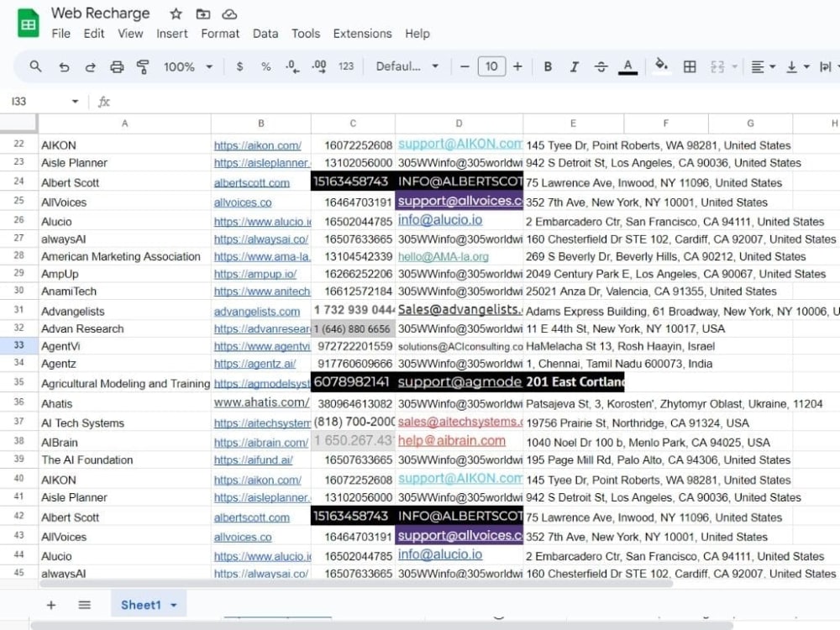The image size is (840, 630).
Task: Increase decimal places
Action: [319, 66]
